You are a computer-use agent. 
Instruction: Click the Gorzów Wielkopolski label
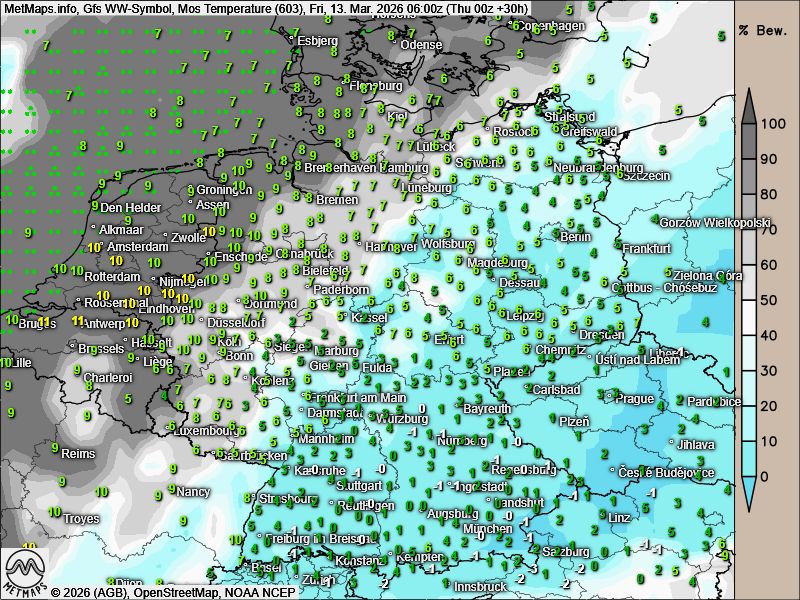click(715, 222)
